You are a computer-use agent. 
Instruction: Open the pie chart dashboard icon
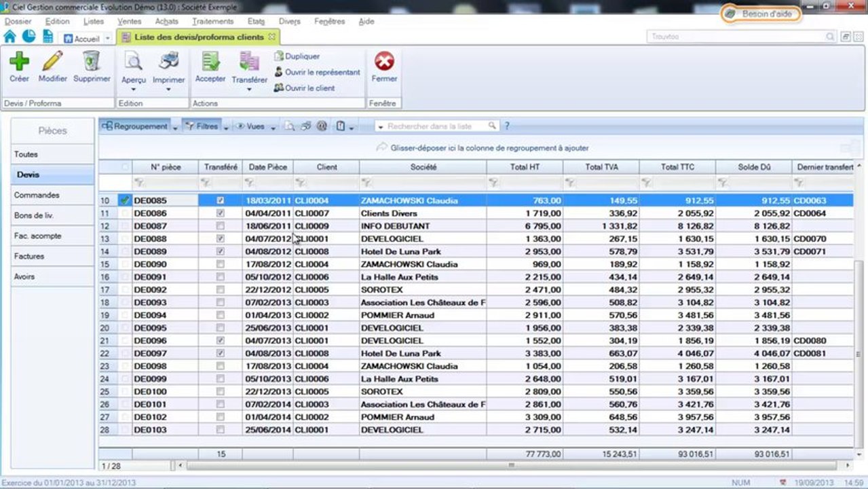point(29,37)
